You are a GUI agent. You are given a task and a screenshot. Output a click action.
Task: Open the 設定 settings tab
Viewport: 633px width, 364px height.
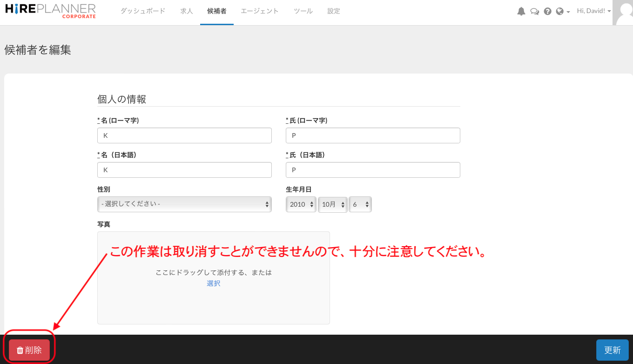point(334,11)
